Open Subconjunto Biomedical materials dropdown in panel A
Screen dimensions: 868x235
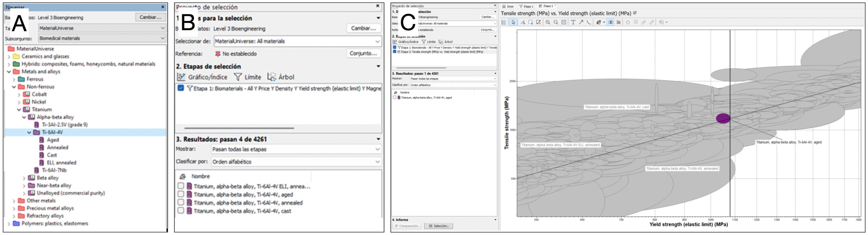coord(102,38)
